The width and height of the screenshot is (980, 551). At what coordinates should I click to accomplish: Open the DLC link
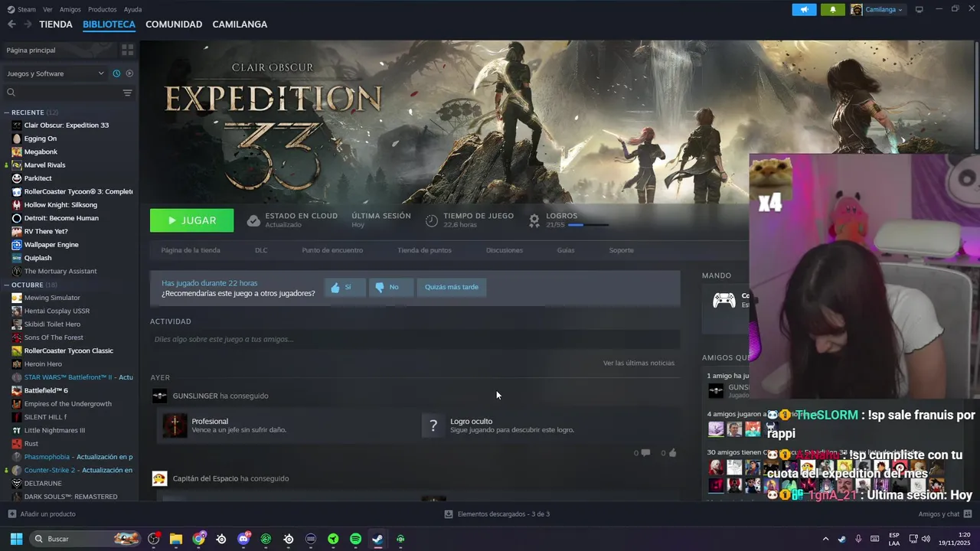(261, 250)
